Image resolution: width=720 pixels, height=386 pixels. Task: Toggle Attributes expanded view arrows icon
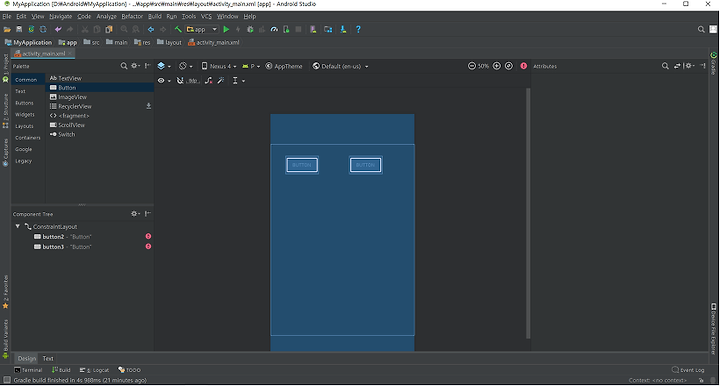point(677,66)
